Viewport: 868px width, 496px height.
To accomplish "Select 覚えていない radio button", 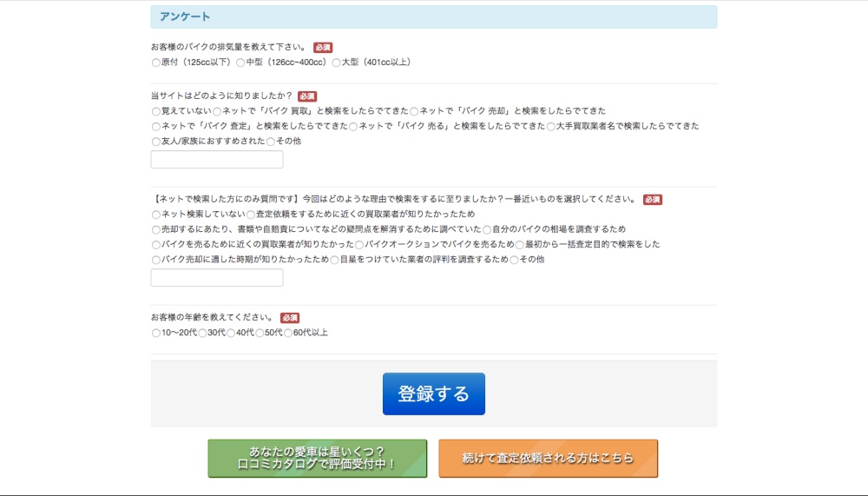I will (x=156, y=111).
